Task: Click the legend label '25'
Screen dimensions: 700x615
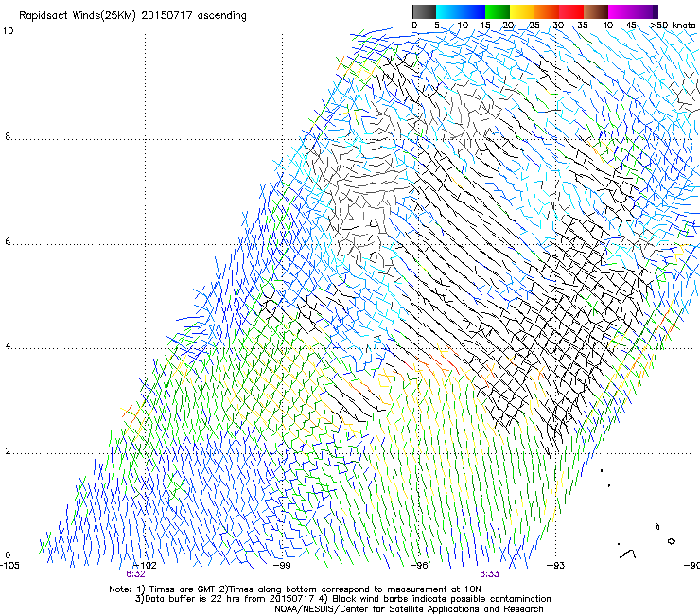Action: [x=534, y=26]
